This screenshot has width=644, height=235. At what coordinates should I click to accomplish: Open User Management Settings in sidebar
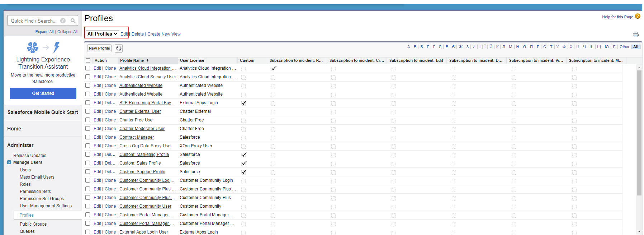46,206
